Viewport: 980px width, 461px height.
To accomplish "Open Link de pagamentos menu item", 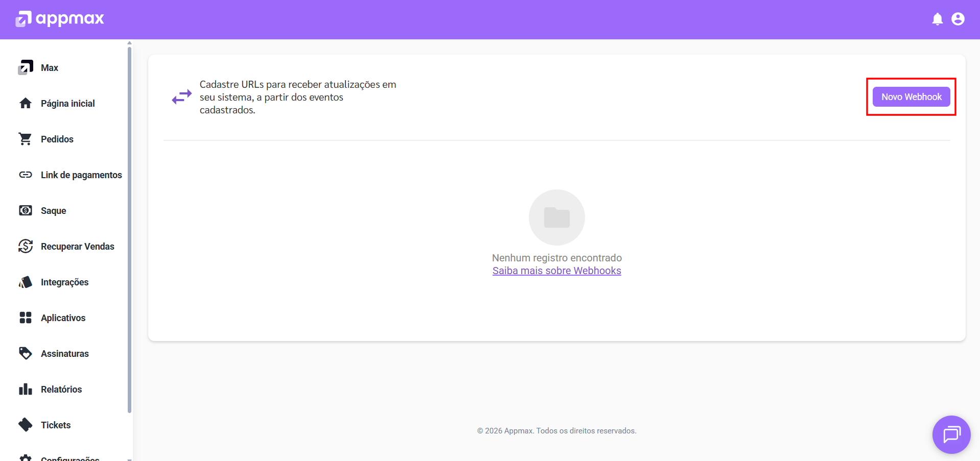I will pyautogui.click(x=81, y=175).
